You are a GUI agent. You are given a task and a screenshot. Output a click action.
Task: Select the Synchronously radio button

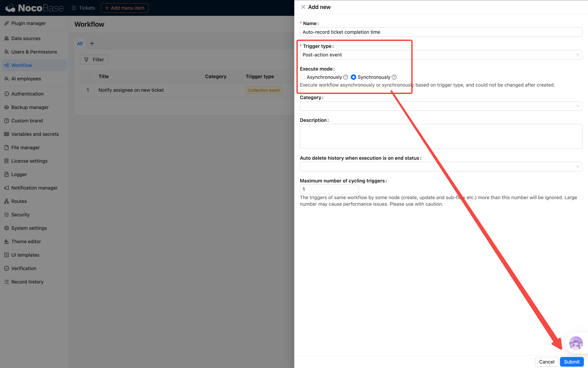click(x=353, y=77)
